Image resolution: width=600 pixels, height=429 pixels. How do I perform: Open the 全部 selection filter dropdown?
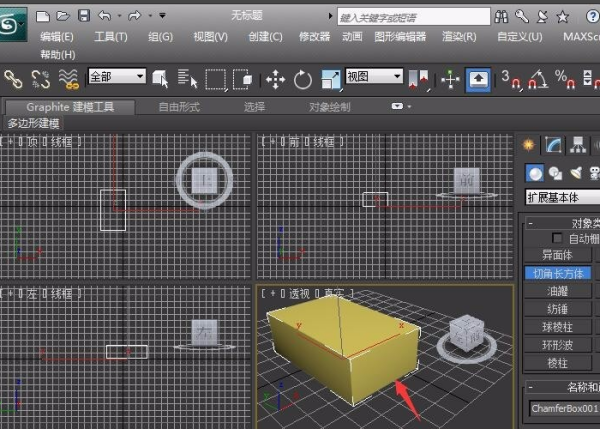117,76
